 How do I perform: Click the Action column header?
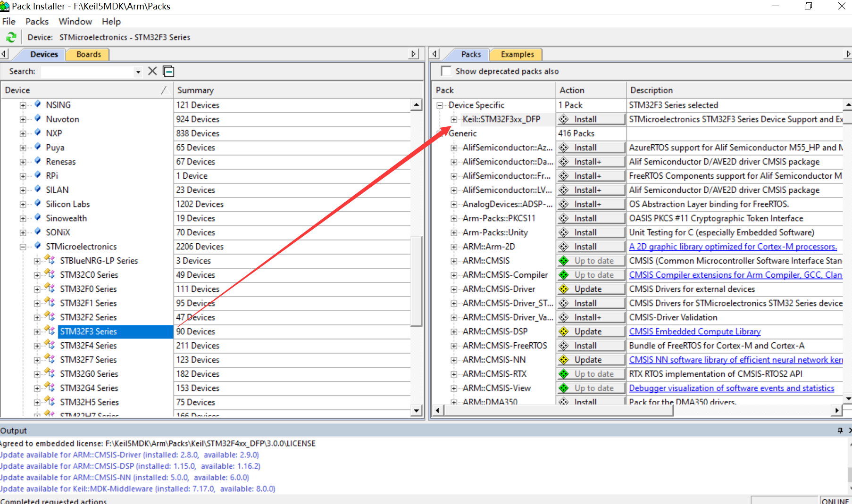click(x=591, y=90)
